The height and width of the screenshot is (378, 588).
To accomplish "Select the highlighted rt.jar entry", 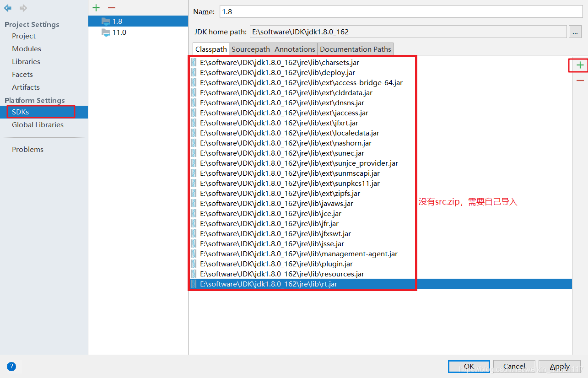I will pos(380,284).
